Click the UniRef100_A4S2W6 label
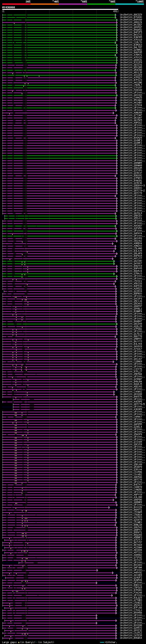146x644 pixels. (131, 82)
